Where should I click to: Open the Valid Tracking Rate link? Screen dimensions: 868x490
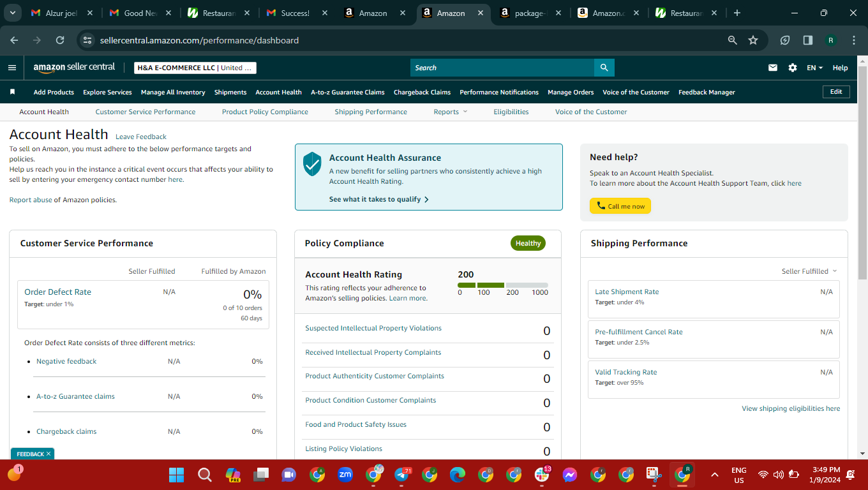click(626, 372)
